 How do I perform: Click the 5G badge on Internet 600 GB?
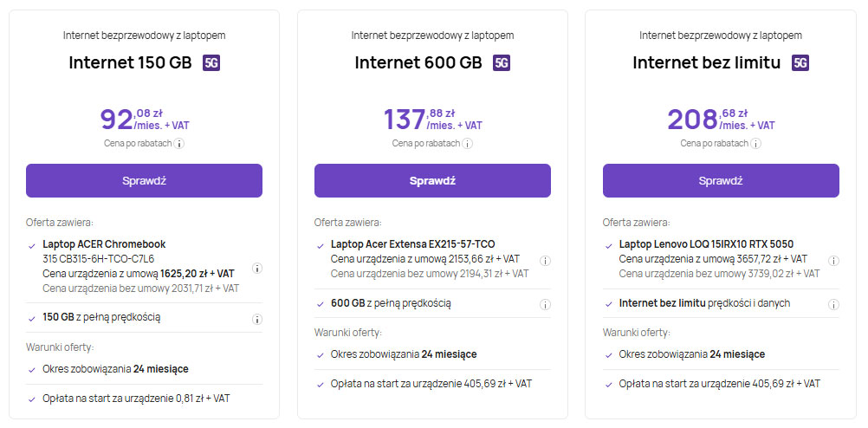click(x=502, y=62)
